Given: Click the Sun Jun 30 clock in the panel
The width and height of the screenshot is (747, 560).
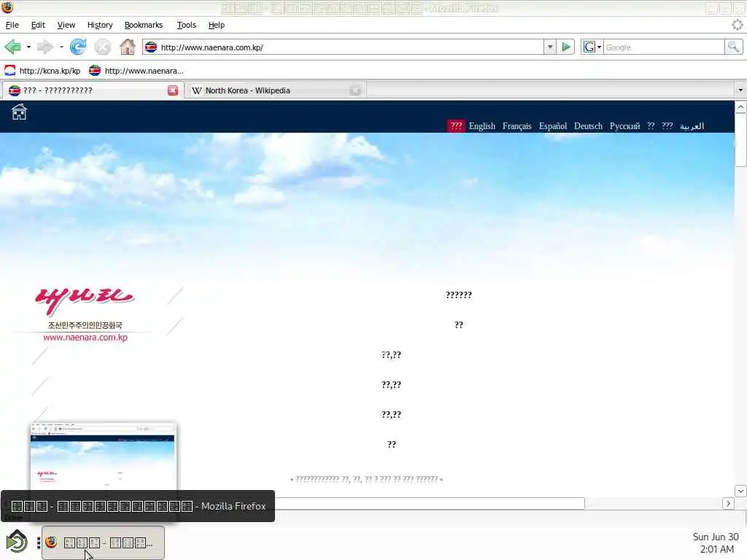Looking at the screenshot, I should pos(716,542).
